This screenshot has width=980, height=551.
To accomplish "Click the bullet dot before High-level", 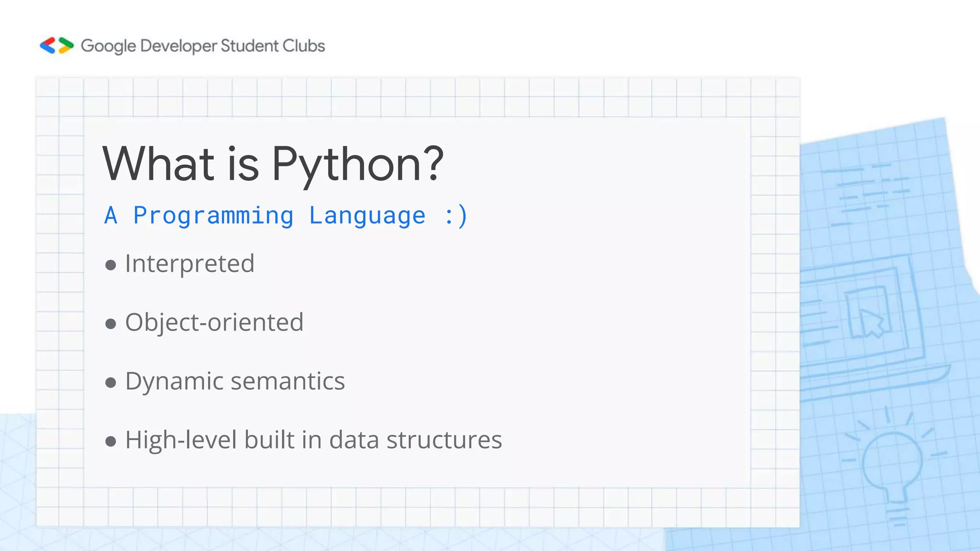I will pos(111,441).
